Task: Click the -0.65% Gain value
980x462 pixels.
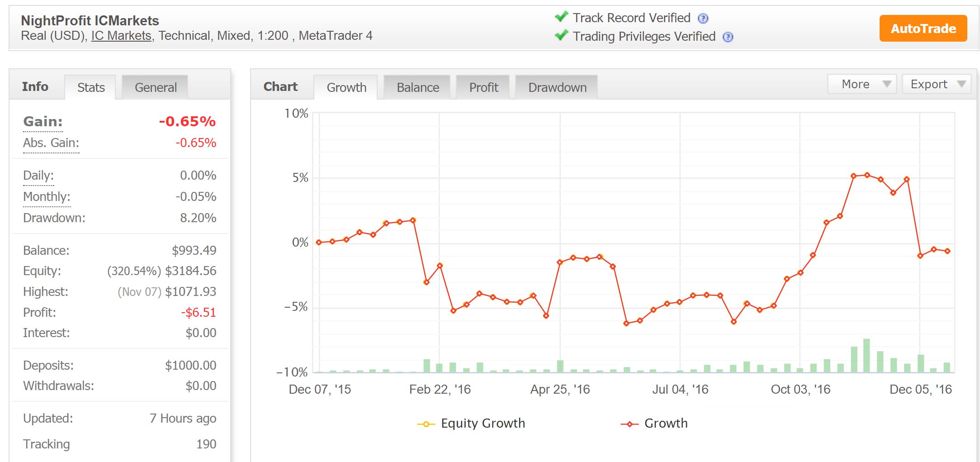Action: pos(187,122)
